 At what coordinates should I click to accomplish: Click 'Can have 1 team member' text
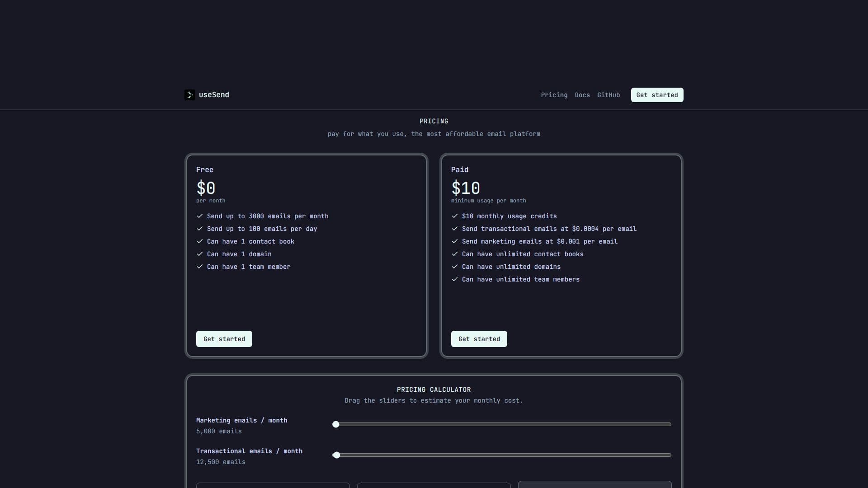(249, 267)
